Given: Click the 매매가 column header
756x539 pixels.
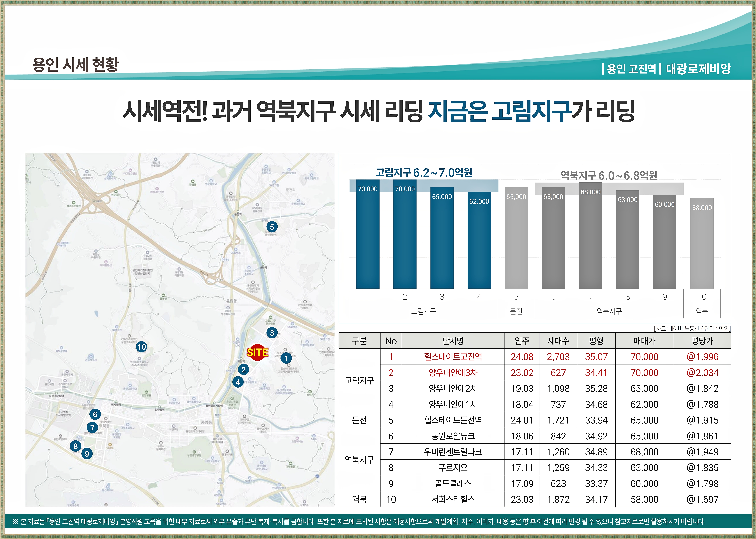Looking at the screenshot, I should coord(644,341).
